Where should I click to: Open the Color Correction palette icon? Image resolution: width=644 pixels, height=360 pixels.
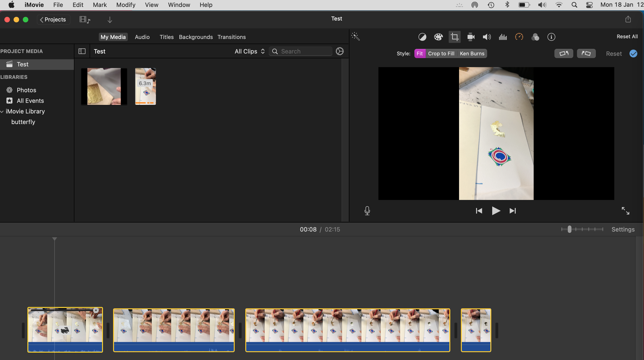438,37
